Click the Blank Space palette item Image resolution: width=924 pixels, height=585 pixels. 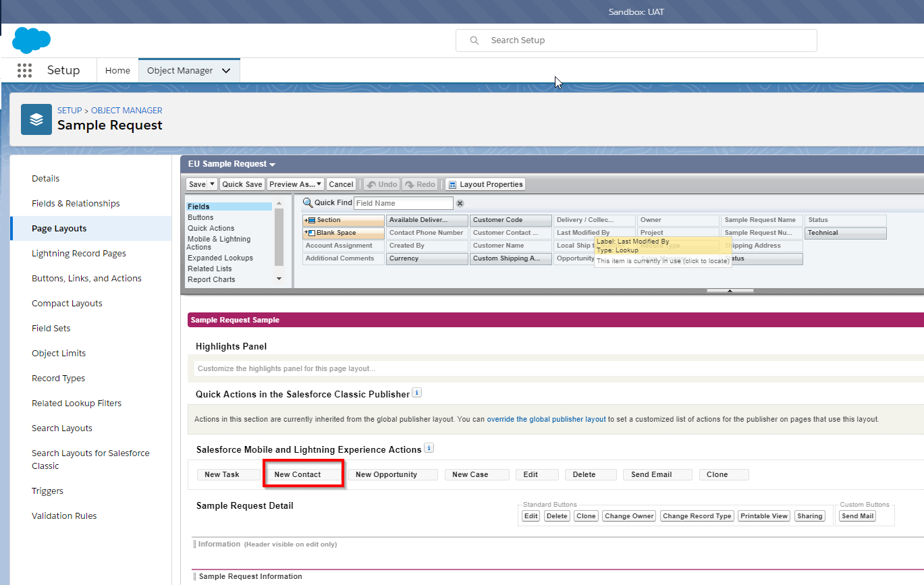click(344, 233)
